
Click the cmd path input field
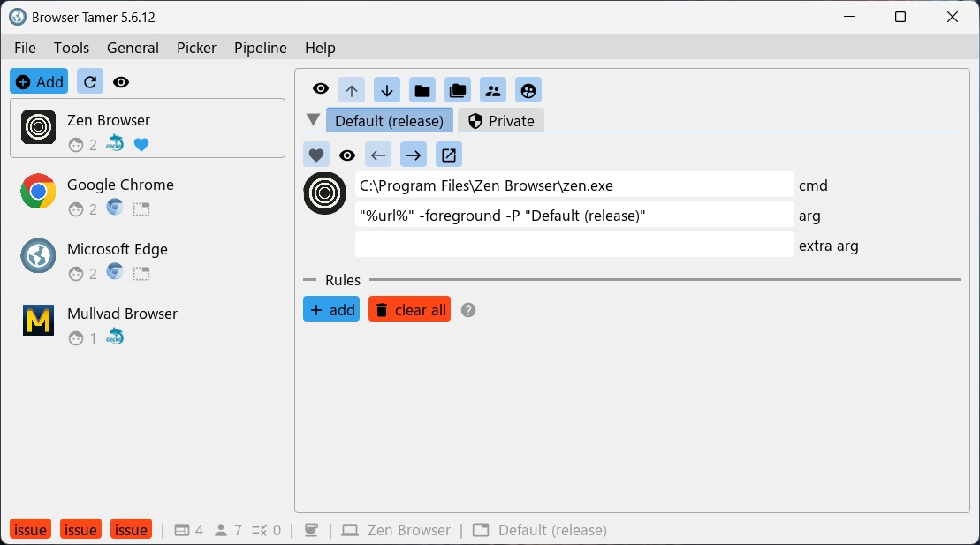coord(574,185)
